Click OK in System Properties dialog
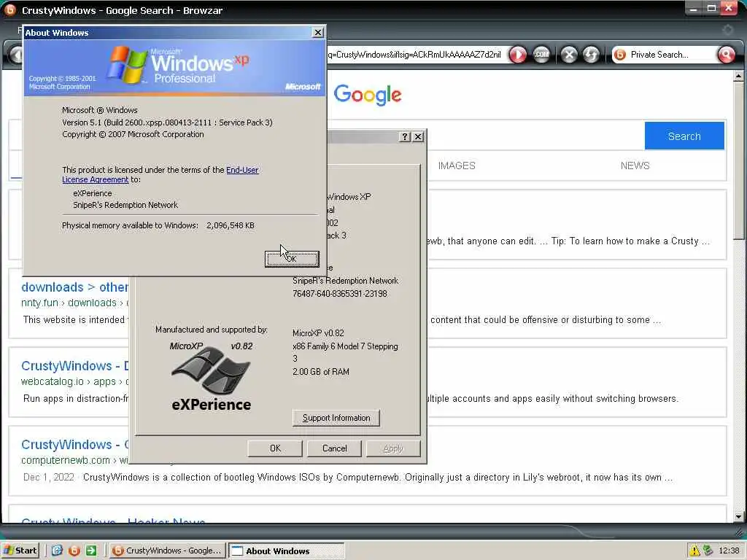This screenshot has width=747, height=560. [x=275, y=448]
